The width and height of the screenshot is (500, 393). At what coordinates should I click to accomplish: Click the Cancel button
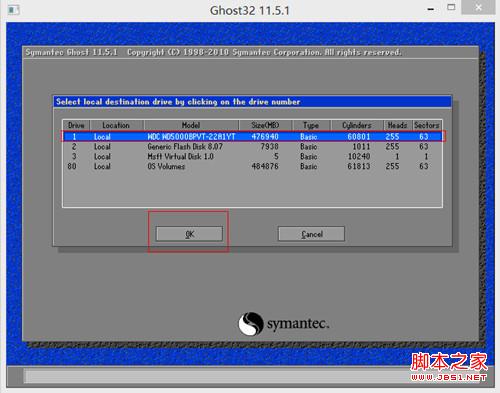[x=311, y=234]
